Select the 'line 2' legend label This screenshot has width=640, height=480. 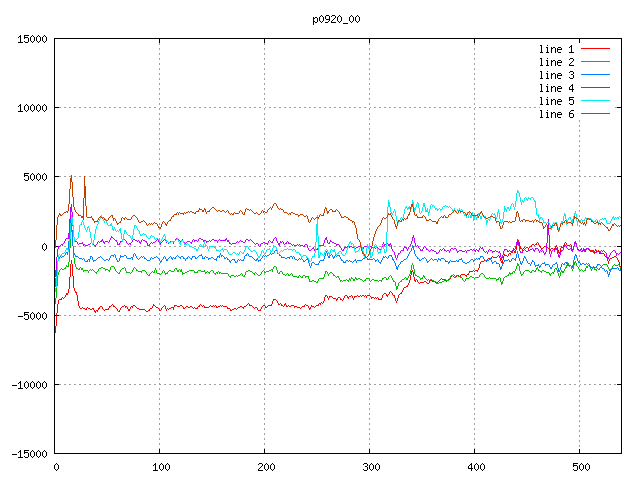[556, 62]
